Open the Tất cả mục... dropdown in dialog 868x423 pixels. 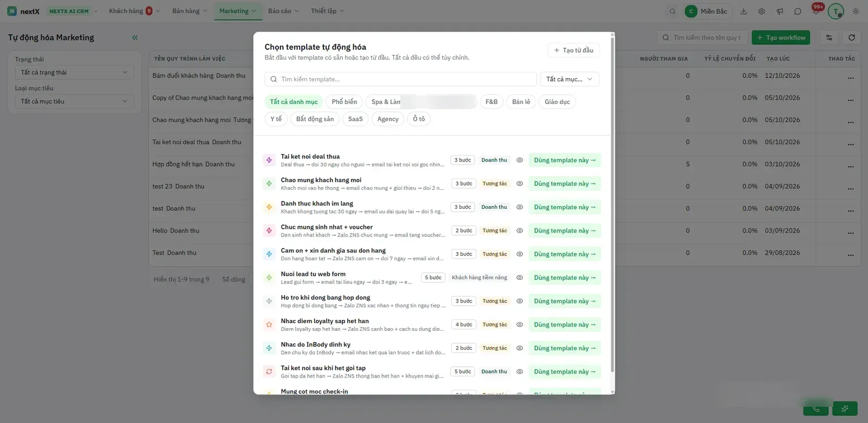click(570, 79)
